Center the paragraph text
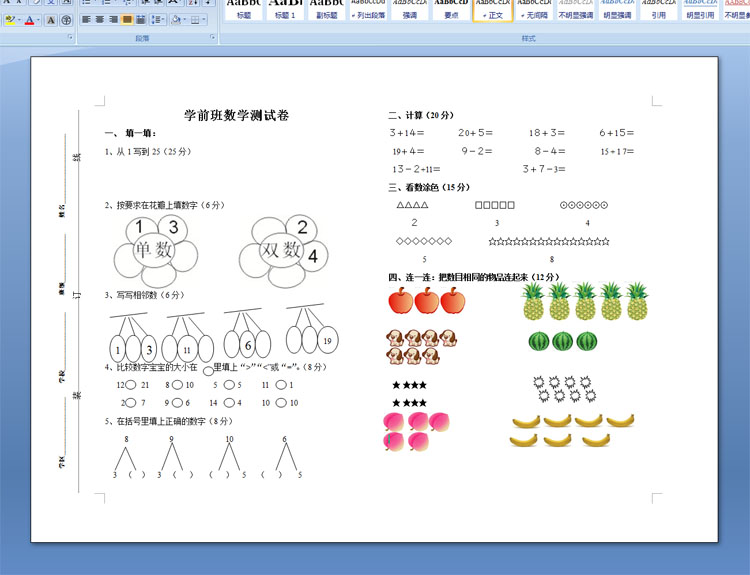 99,20
